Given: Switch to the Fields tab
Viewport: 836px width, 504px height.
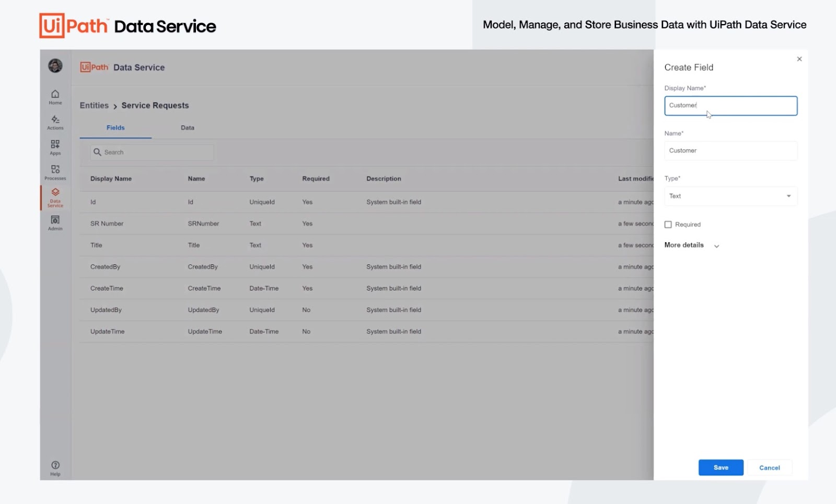Looking at the screenshot, I should [115, 128].
